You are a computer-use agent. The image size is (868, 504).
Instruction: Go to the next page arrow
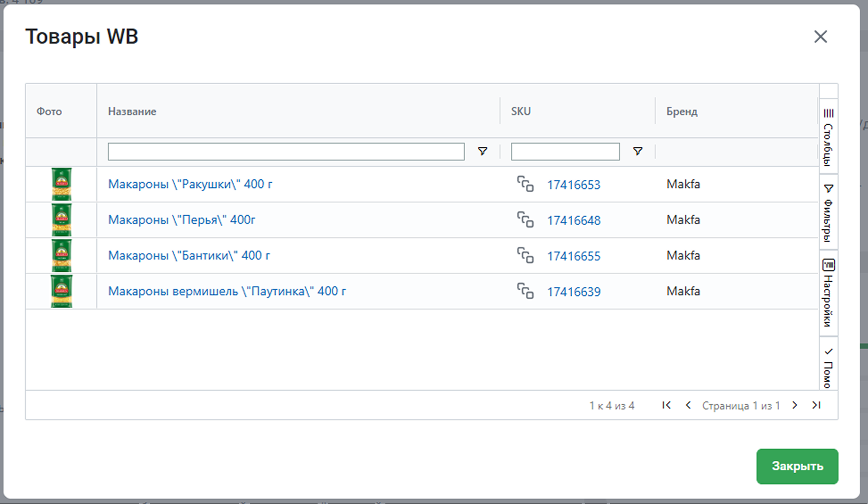click(794, 405)
